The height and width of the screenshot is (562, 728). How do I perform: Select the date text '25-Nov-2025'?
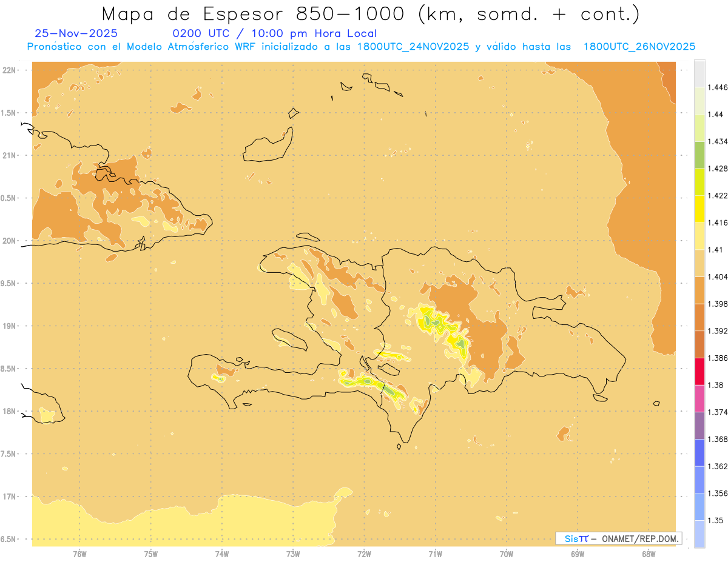[x=76, y=33]
